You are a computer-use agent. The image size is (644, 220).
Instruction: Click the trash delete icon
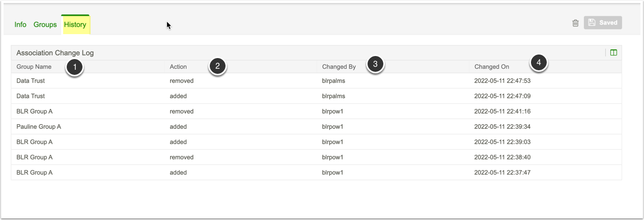[575, 23]
